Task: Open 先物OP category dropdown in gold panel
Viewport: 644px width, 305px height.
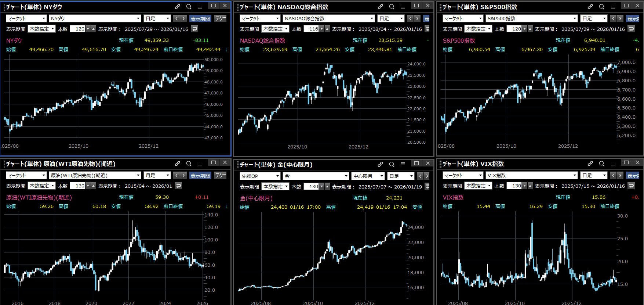Action: coord(260,176)
